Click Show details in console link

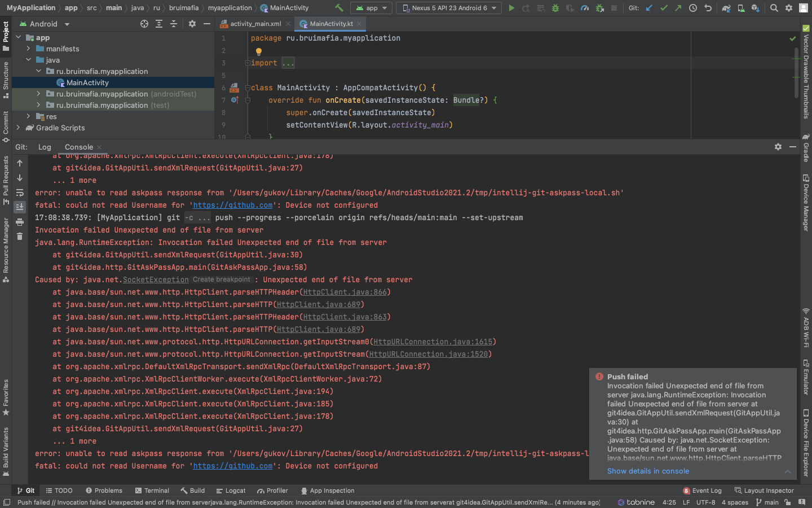(x=648, y=471)
